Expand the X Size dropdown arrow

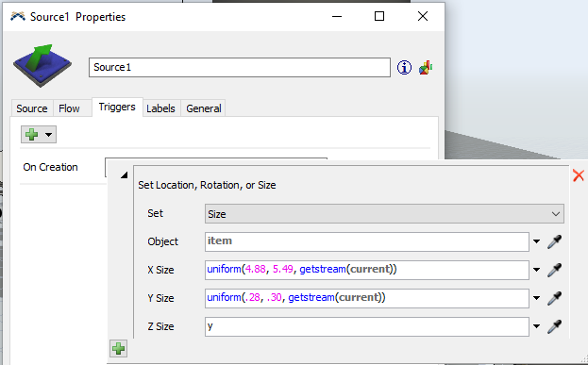point(537,270)
